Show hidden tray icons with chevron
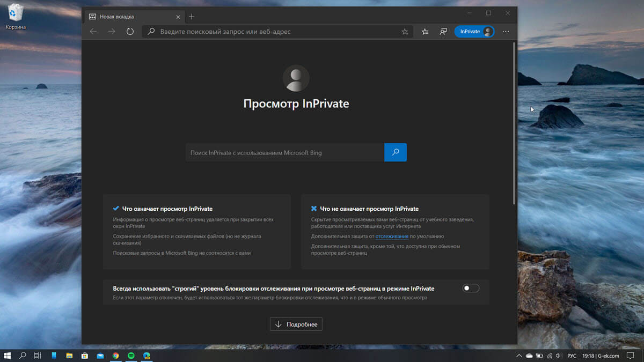Screen dimensions: 644x362 (519, 356)
